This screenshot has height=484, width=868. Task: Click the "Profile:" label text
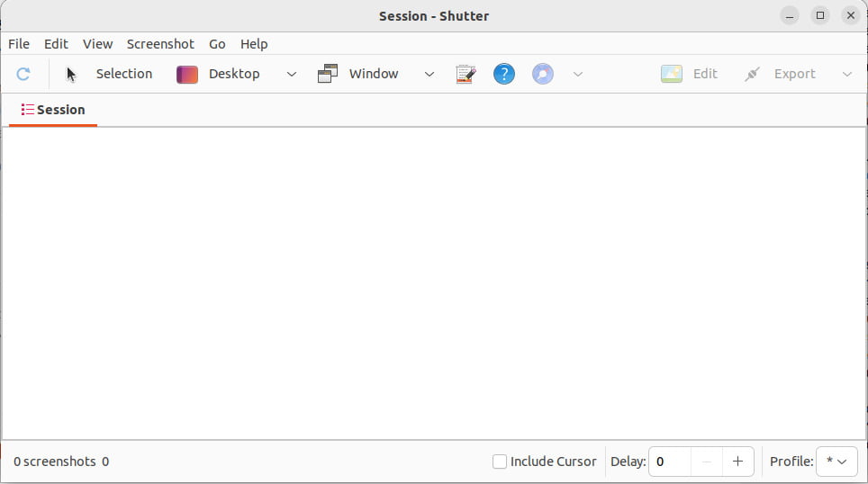coord(791,462)
